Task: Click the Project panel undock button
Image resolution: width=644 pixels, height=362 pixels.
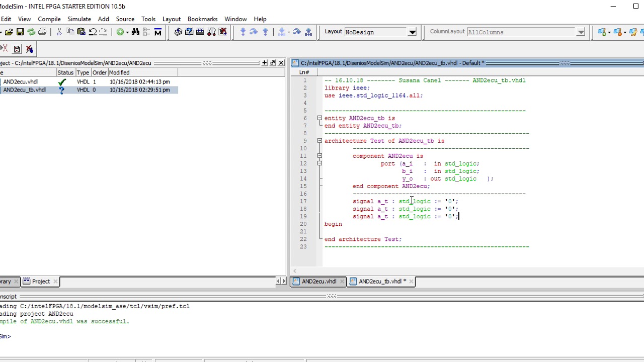Action: click(x=273, y=63)
